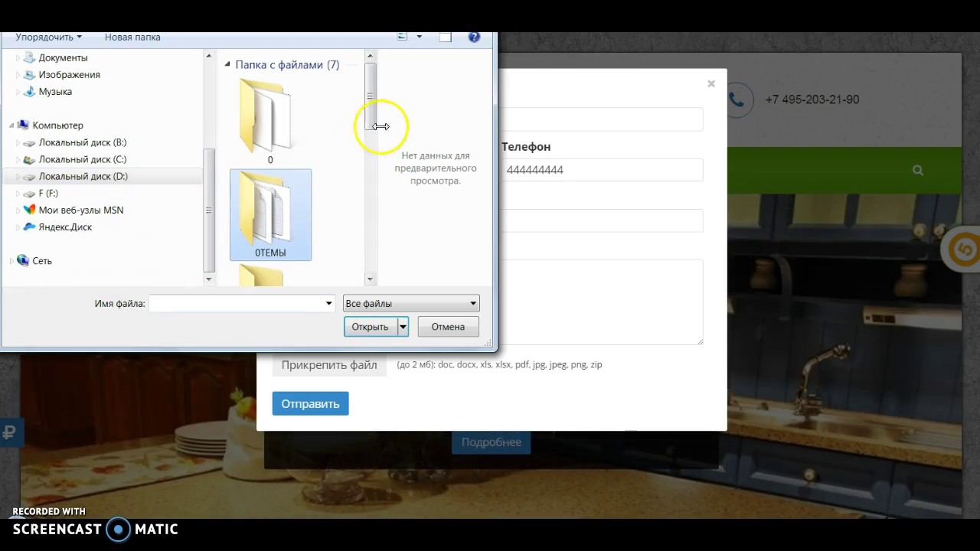Click the Документы library icon
The height and width of the screenshot is (551, 980).
pyautogui.click(x=29, y=57)
